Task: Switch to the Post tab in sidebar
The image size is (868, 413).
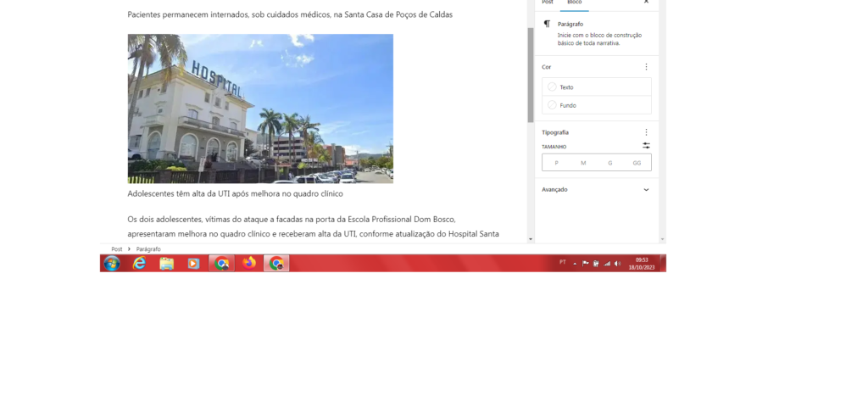Action: (x=548, y=3)
